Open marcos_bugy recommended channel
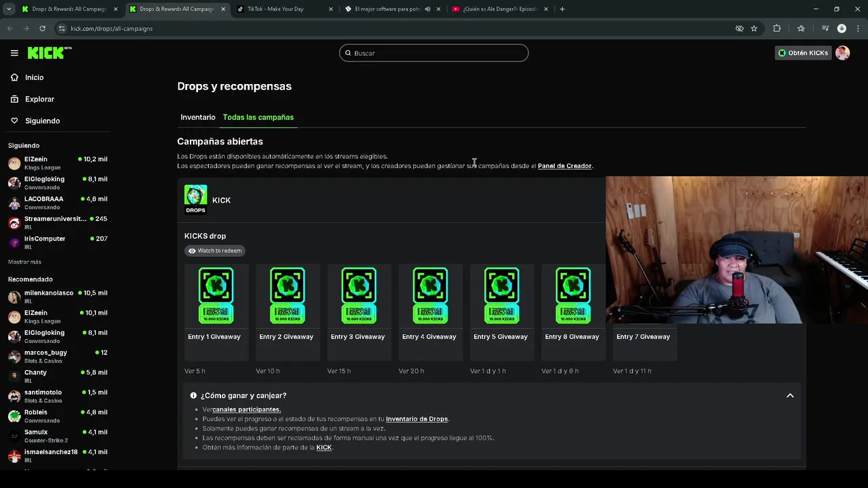 point(58,356)
